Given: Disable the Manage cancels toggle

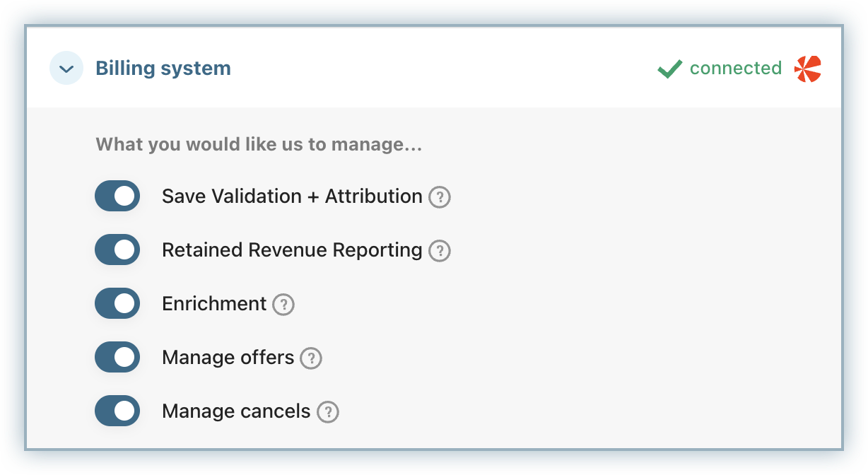Looking at the screenshot, I should (x=117, y=411).
